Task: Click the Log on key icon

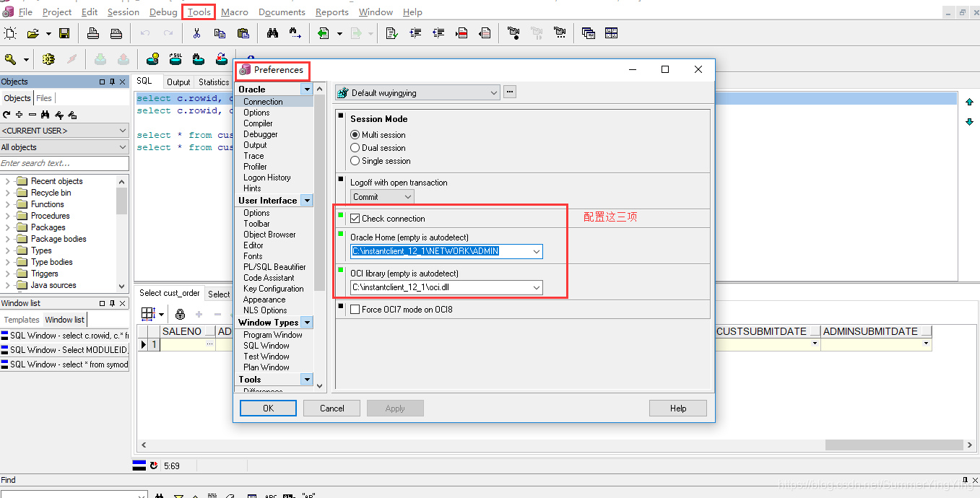Action: coord(10,59)
